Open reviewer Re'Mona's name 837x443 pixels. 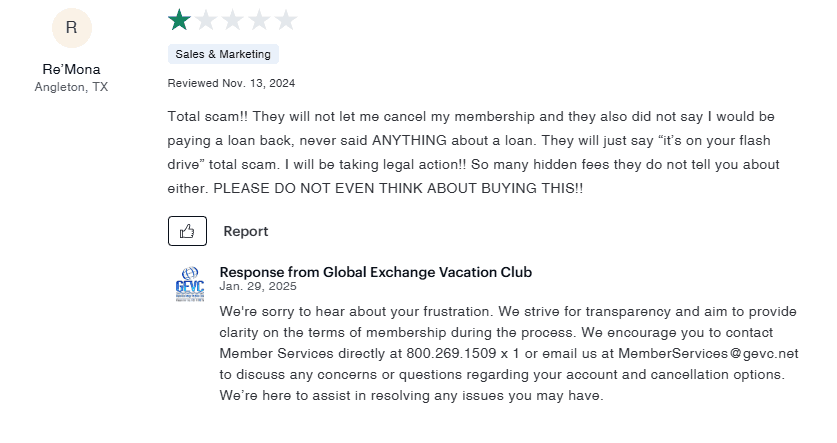coord(71,69)
